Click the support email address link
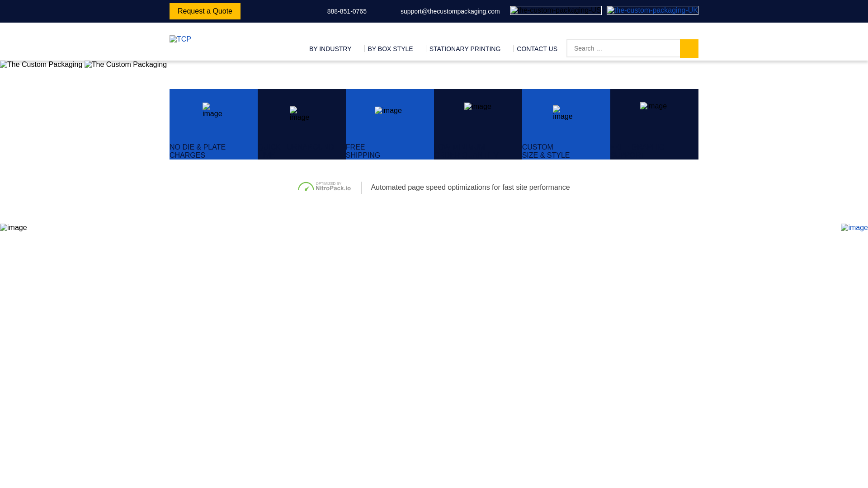Image resolution: width=868 pixels, height=488 pixels. (x=449, y=11)
